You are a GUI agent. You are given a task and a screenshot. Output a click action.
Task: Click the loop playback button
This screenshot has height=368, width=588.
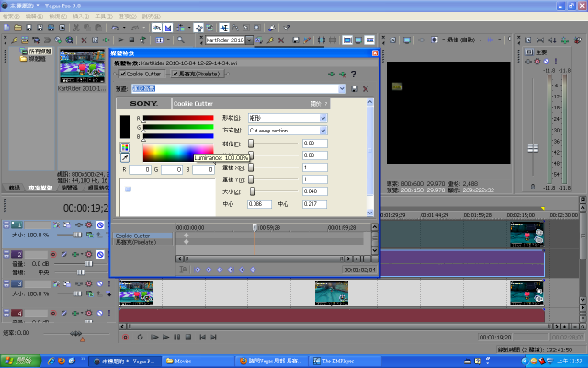coord(140,338)
